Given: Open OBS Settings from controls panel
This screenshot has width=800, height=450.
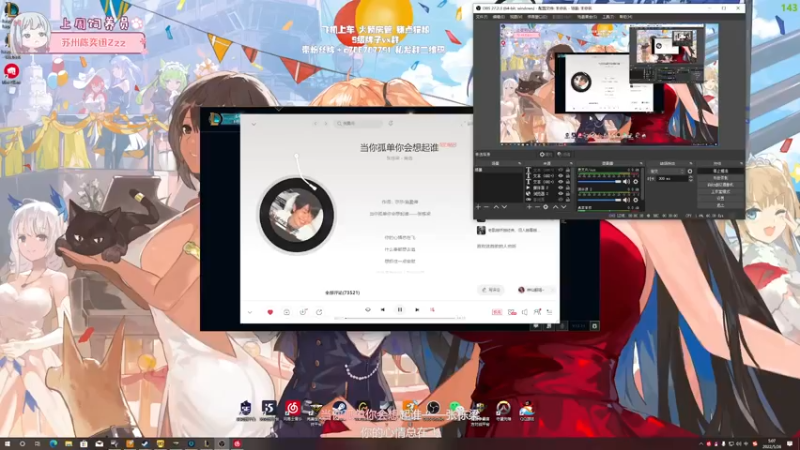Looking at the screenshot, I should 720,198.
